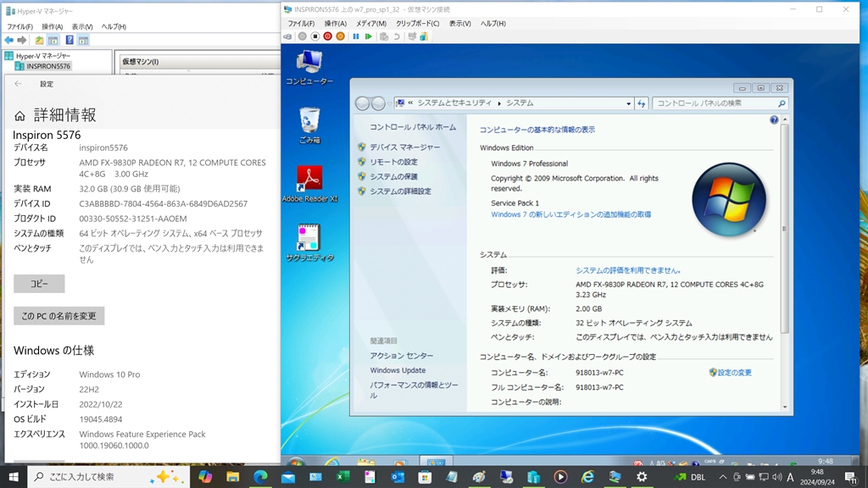The height and width of the screenshot is (488, 868).
Task: Open the host Windows Start button
Action: coord(14,476)
